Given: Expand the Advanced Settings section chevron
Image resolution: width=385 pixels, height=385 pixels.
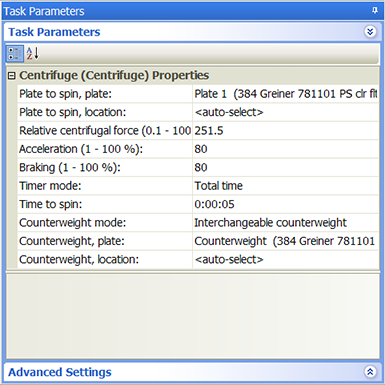Looking at the screenshot, I should [x=370, y=372].
